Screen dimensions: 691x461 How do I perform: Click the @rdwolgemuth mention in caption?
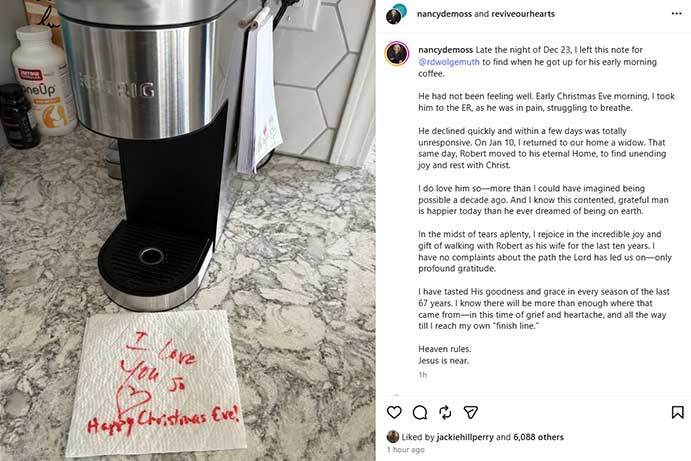[449, 62]
